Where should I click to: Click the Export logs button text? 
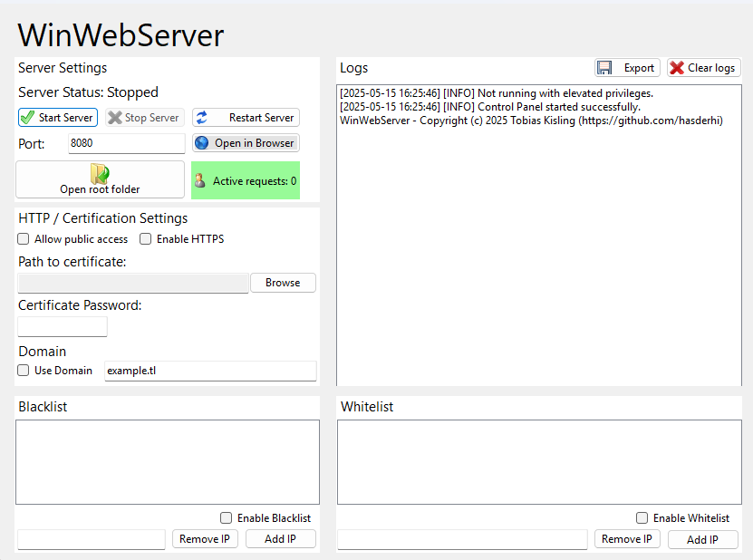[x=639, y=68]
